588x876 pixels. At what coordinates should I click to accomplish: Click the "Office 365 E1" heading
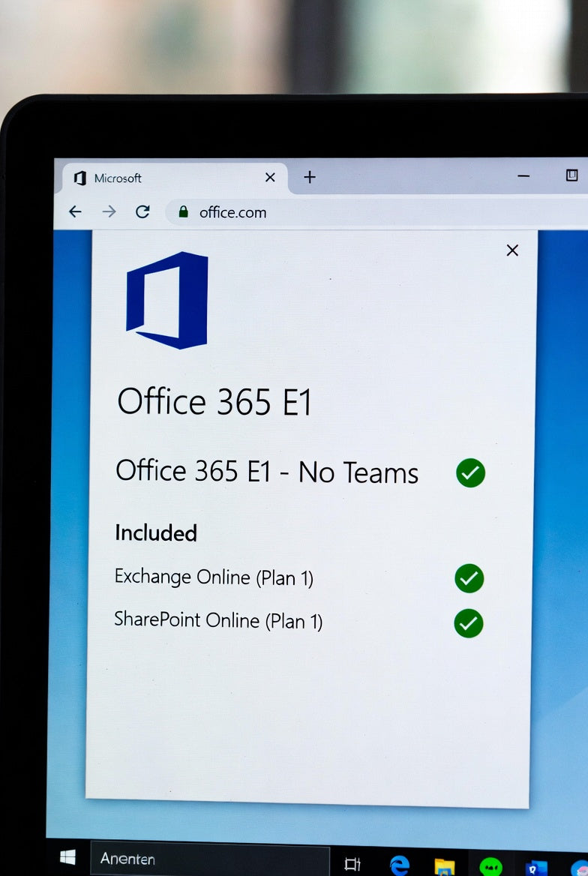click(214, 401)
